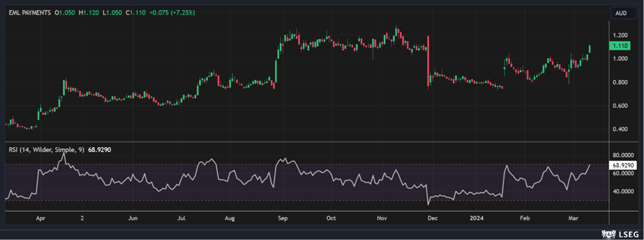The image size is (644, 240).
Task: Click the Oct date axis label
Action: (x=331, y=218)
